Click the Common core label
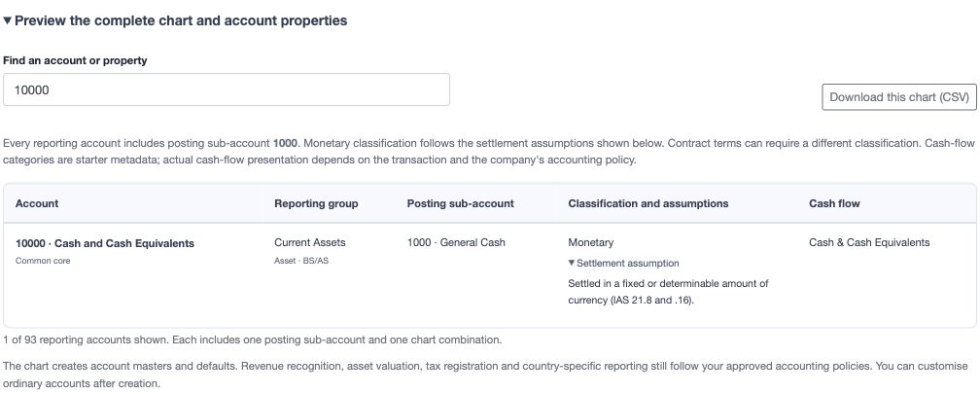980x394 pixels. pos(43,261)
